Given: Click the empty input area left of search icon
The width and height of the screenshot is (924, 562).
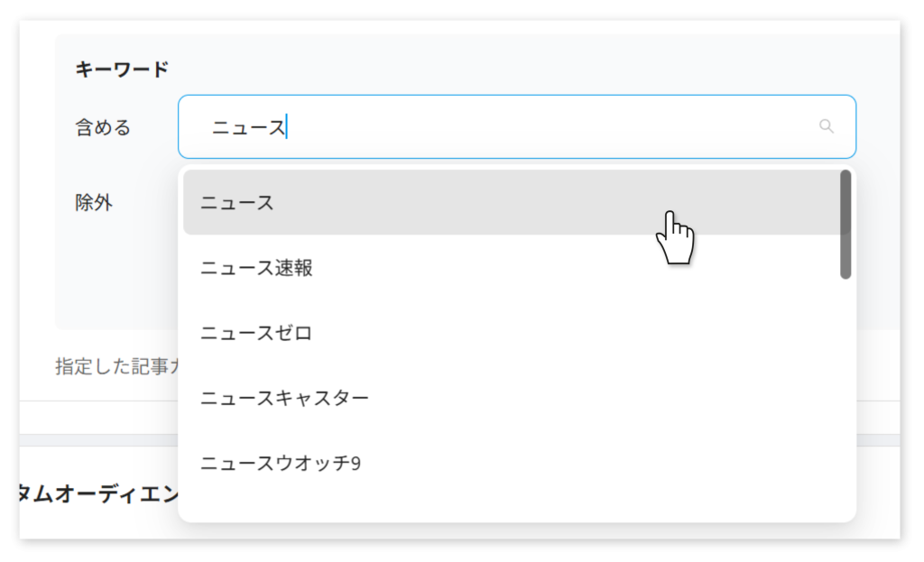Looking at the screenshot, I should pyautogui.click(x=548, y=126).
